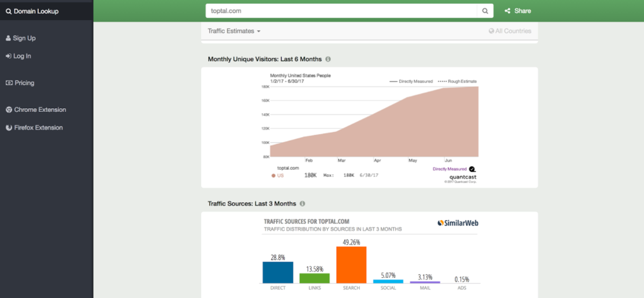Viewport: 644px width, 298px height.
Task: Click the ADS axis label
Action: click(x=462, y=288)
